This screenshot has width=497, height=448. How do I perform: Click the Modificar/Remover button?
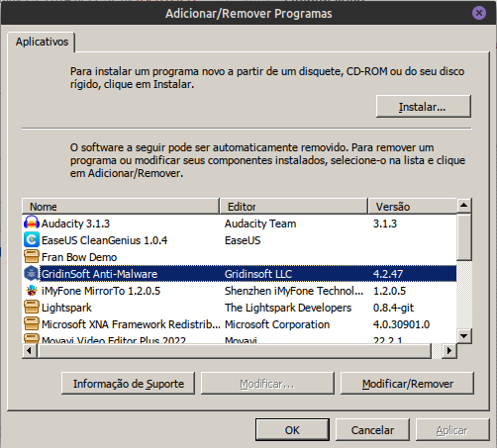click(x=407, y=384)
